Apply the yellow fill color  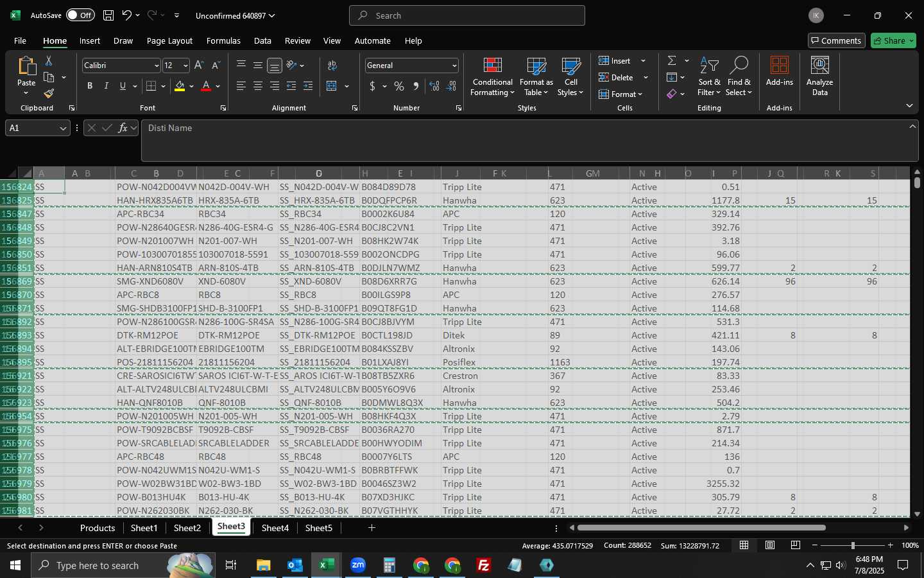tap(180, 86)
